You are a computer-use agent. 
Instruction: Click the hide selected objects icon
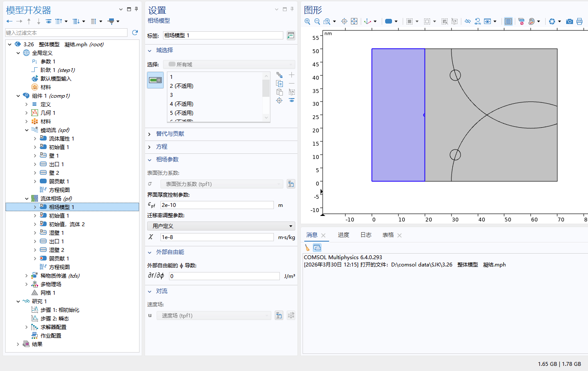click(x=467, y=21)
